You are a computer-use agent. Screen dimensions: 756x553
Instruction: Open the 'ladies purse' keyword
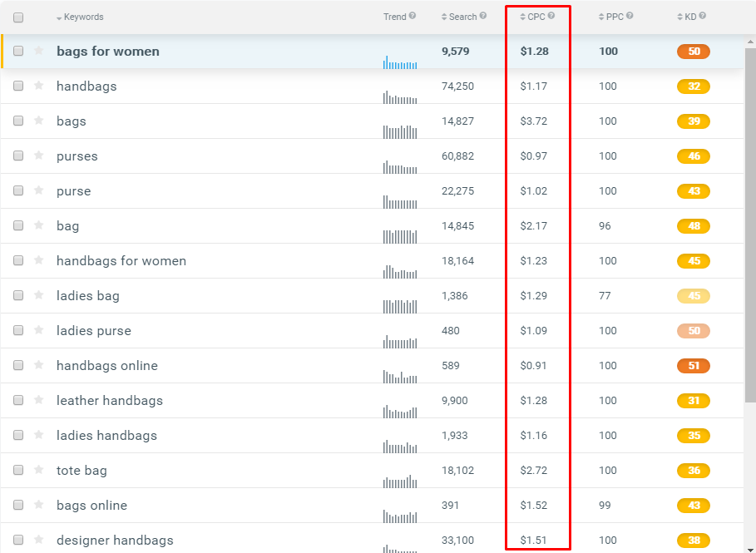point(93,331)
